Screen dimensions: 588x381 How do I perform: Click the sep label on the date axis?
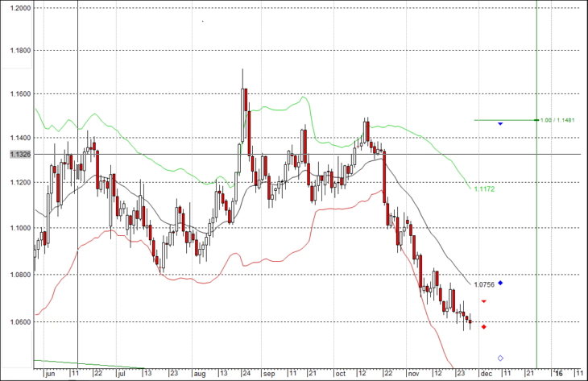point(269,374)
